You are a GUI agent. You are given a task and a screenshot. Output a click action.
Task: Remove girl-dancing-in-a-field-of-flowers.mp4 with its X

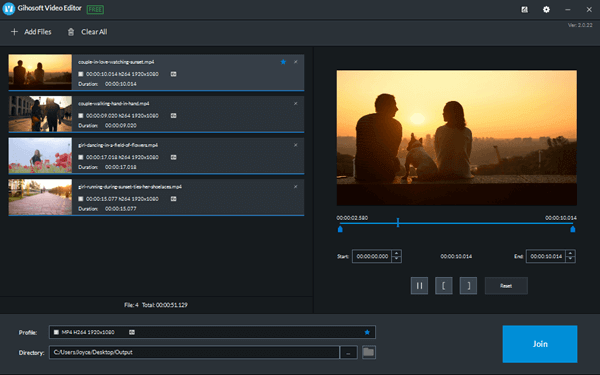pyautogui.click(x=295, y=145)
